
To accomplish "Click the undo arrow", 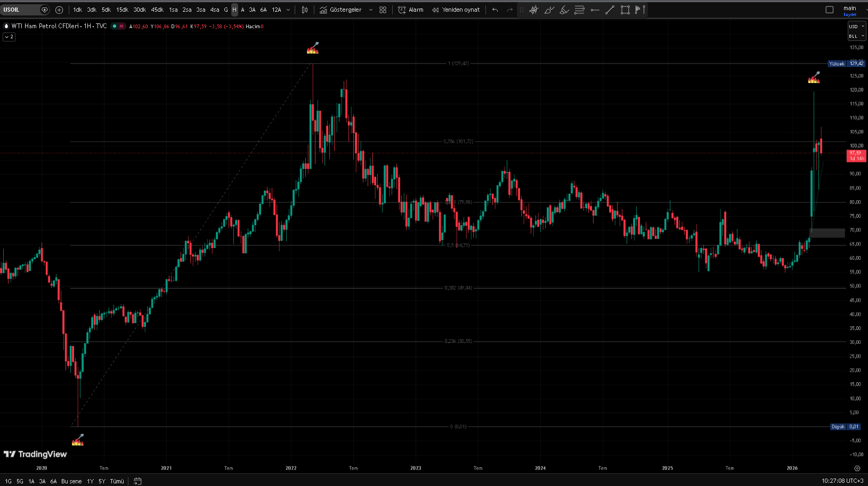I will pyautogui.click(x=495, y=10).
